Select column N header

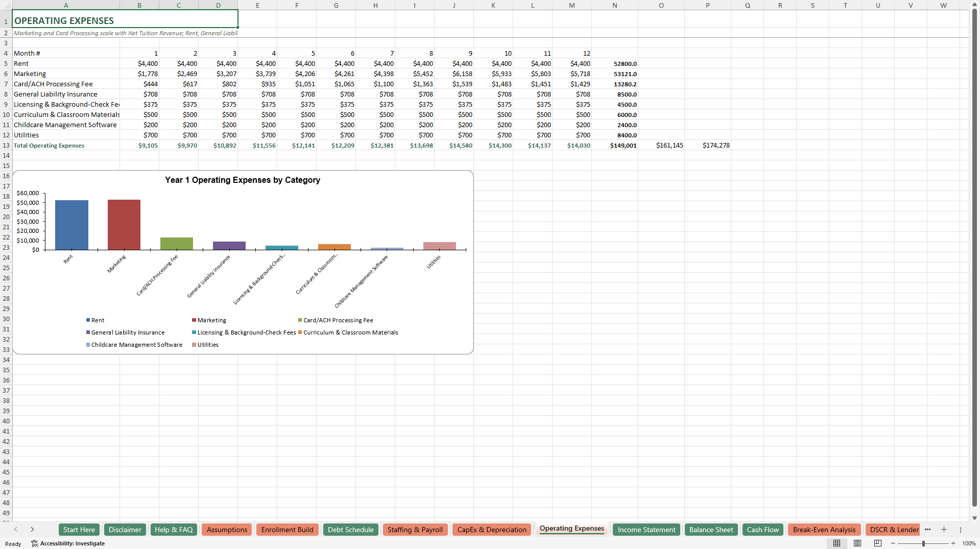(615, 5)
